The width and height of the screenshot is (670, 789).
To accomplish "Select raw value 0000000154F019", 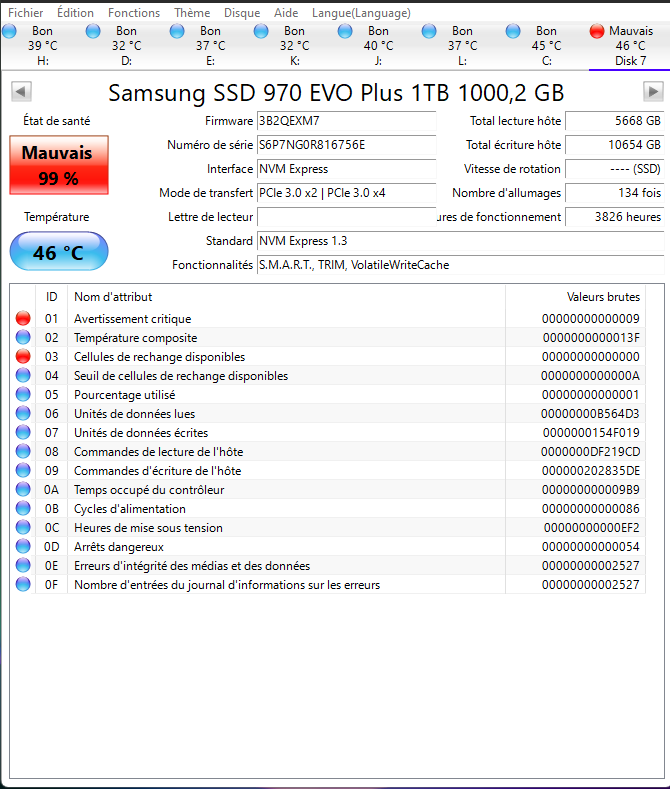I will click(591, 433).
